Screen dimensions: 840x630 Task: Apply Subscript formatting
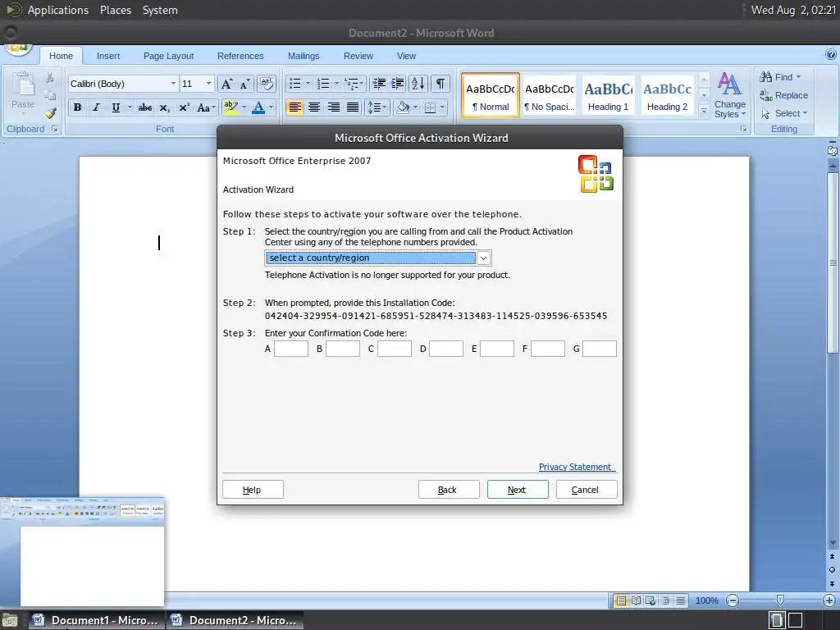164,107
